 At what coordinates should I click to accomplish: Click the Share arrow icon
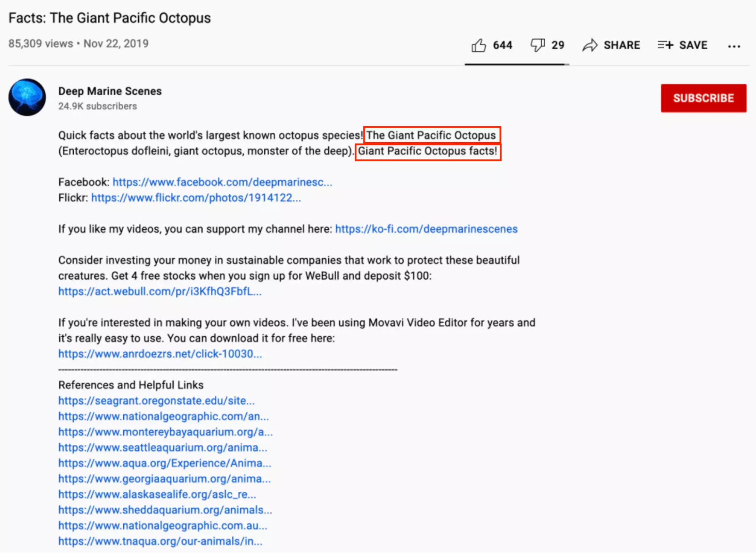click(x=590, y=45)
